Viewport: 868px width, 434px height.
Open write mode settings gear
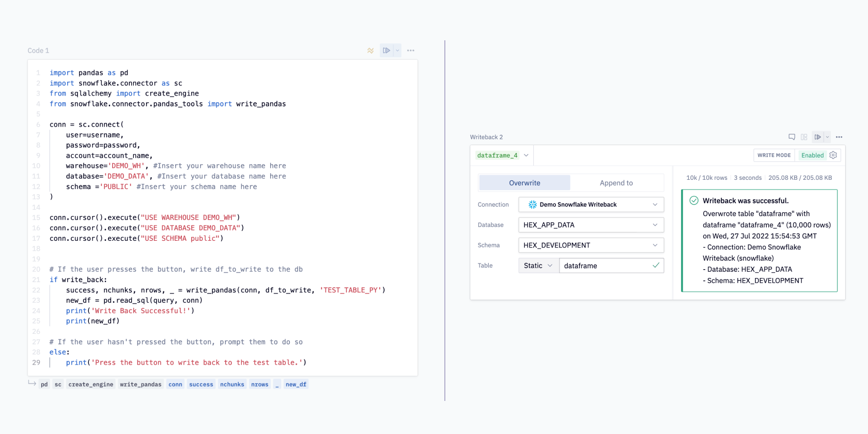pyautogui.click(x=833, y=155)
